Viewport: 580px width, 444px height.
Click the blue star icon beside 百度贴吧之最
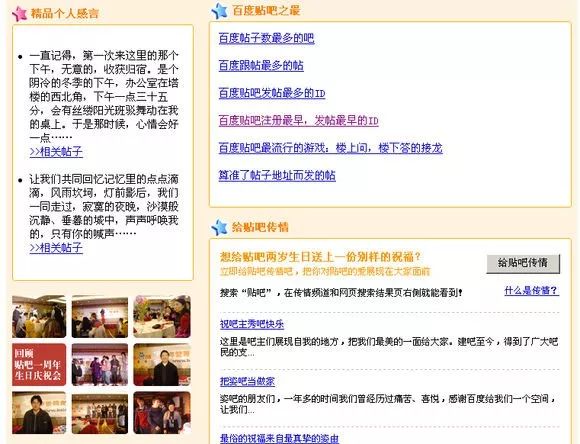tap(219, 11)
